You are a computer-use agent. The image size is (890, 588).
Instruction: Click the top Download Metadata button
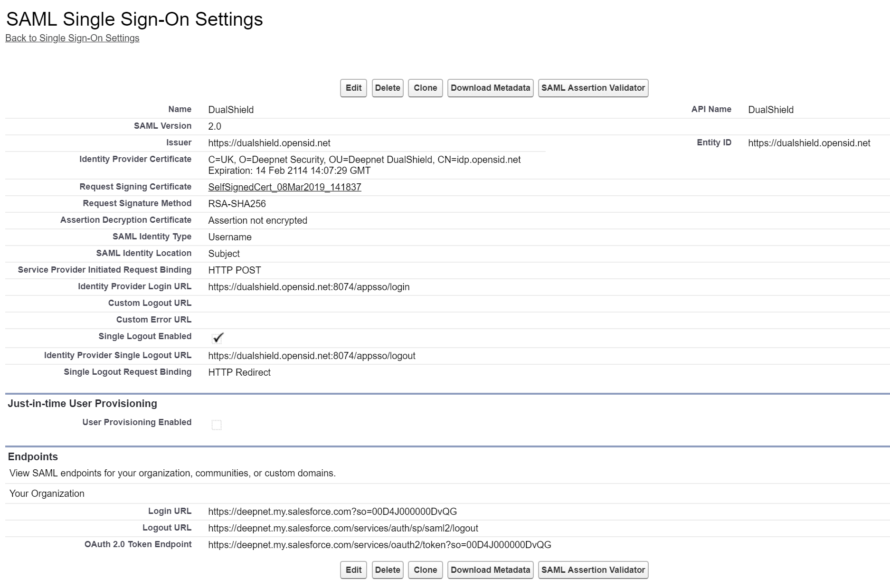coord(490,88)
